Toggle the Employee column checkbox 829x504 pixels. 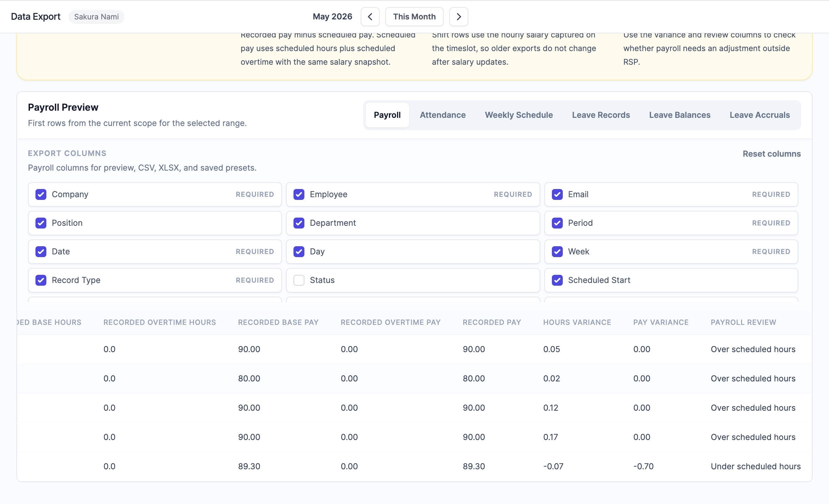(299, 194)
